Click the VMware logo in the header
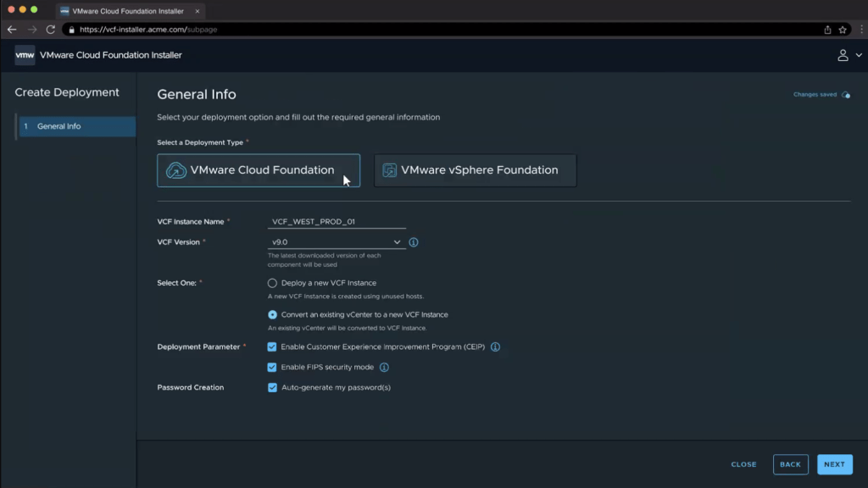This screenshot has width=868, height=488. click(25, 55)
